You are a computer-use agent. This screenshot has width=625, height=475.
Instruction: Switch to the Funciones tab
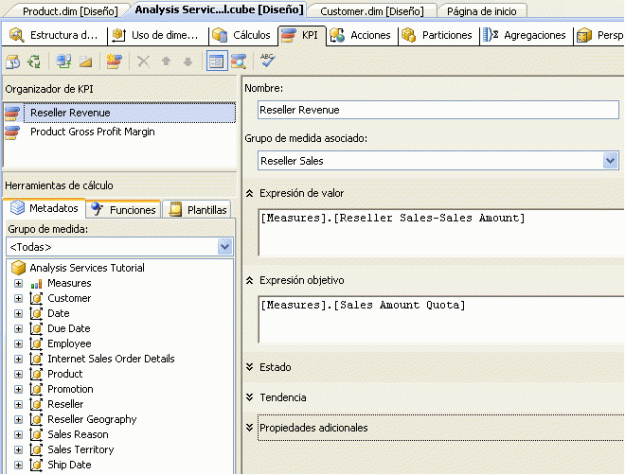point(124,210)
